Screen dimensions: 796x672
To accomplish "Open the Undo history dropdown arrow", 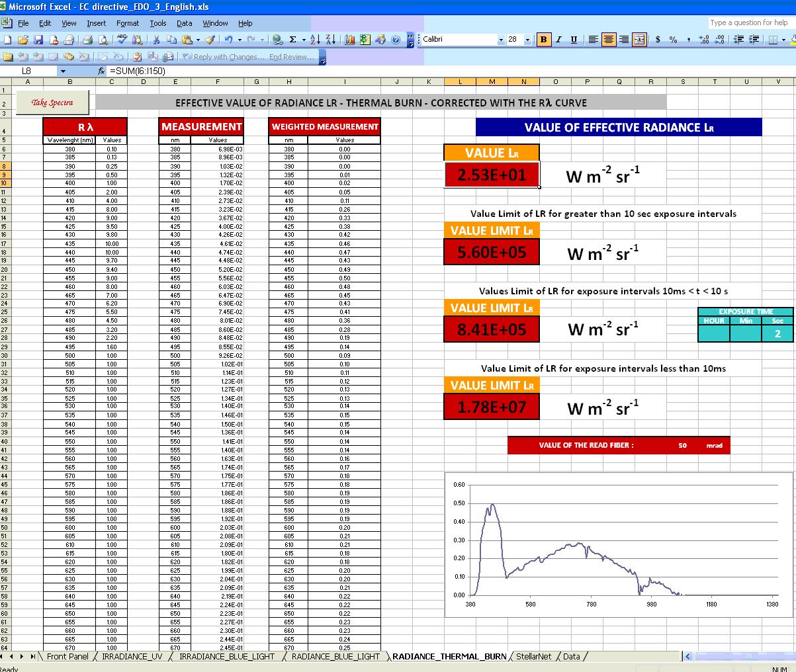I will tap(238, 42).
